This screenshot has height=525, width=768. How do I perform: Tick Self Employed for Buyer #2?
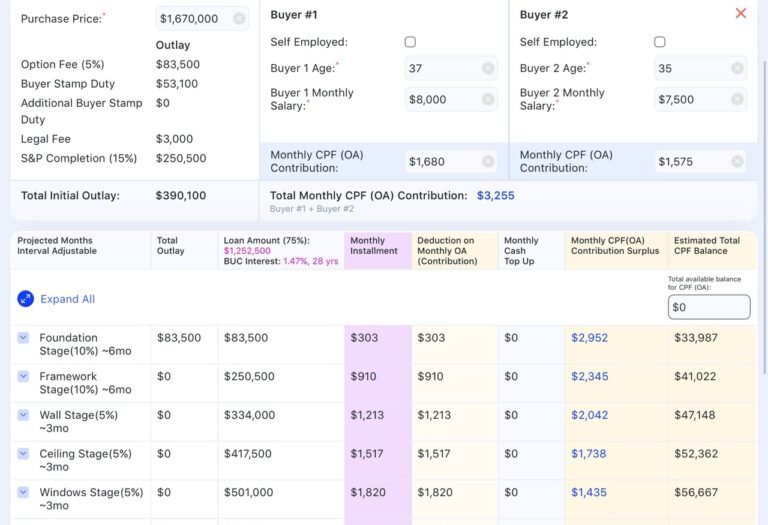pos(659,42)
